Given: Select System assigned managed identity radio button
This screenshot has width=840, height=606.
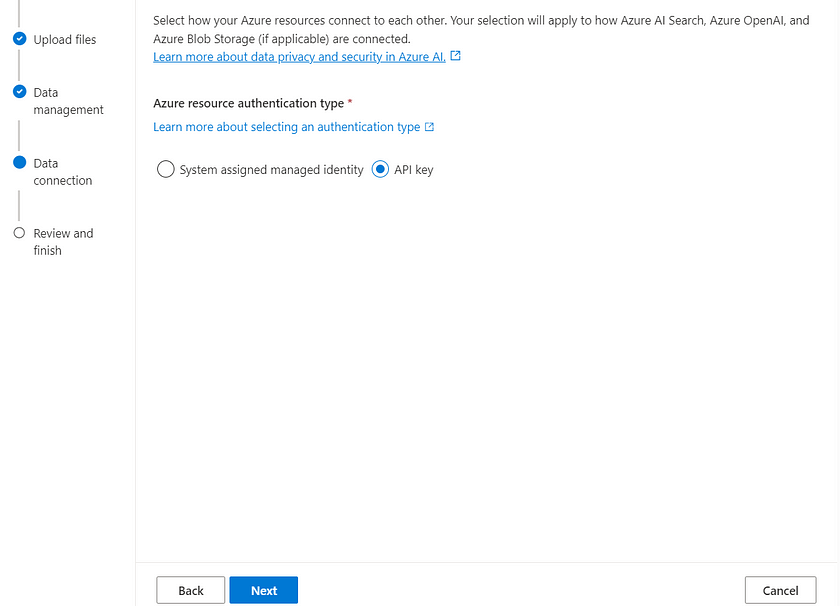Looking at the screenshot, I should coord(166,169).
